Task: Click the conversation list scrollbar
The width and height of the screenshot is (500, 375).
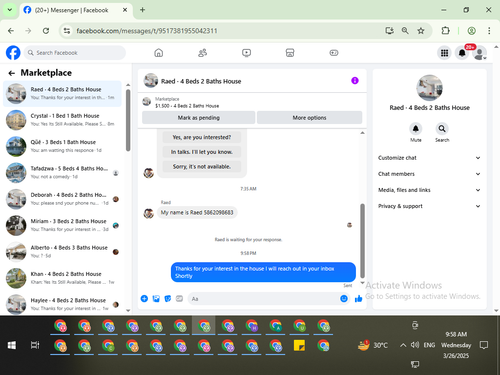Action: click(x=128, y=120)
